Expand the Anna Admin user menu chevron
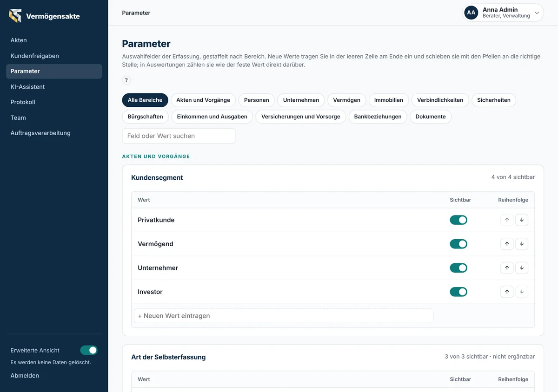The height and width of the screenshot is (392, 558). [537, 13]
